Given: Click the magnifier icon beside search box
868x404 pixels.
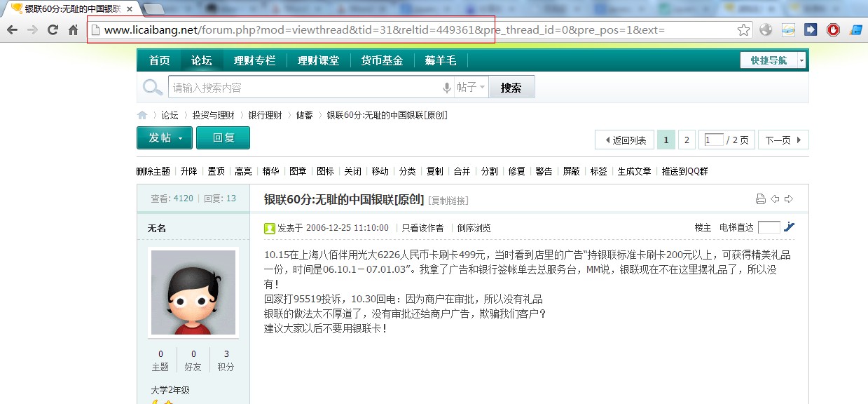Looking at the screenshot, I should 153,88.
